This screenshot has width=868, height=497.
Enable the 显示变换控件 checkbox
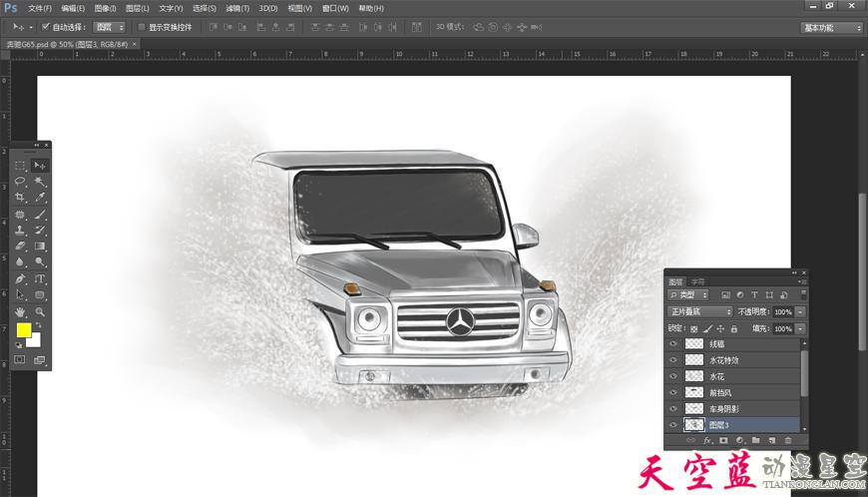click(141, 27)
